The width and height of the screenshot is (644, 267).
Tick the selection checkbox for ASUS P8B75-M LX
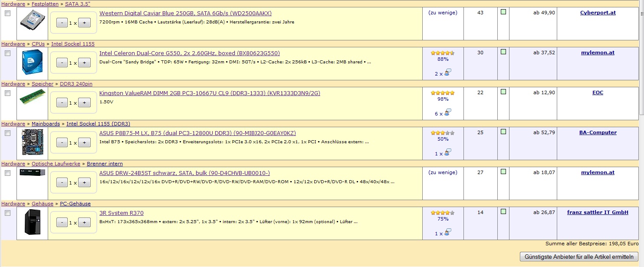pos(7,133)
